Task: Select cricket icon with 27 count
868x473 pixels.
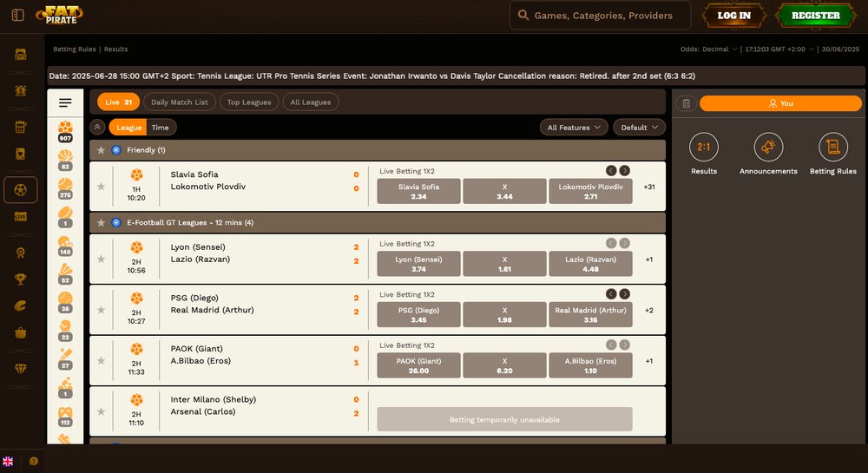Action: coord(65,358)
